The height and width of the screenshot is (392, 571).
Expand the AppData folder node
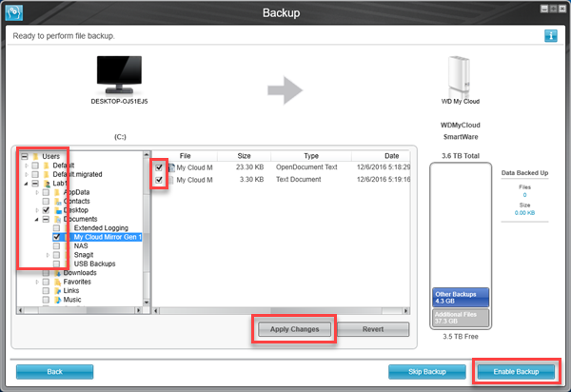[37, 192]
